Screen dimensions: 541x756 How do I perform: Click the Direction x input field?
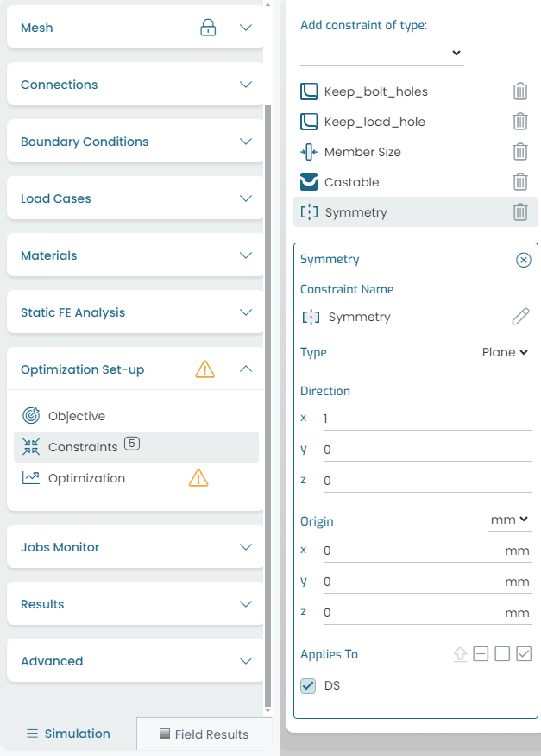[427, 419]
